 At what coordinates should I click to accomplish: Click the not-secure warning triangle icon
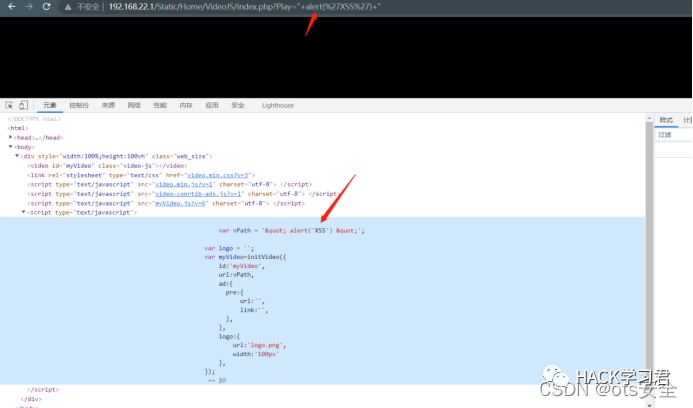click(x=68, y=7)
